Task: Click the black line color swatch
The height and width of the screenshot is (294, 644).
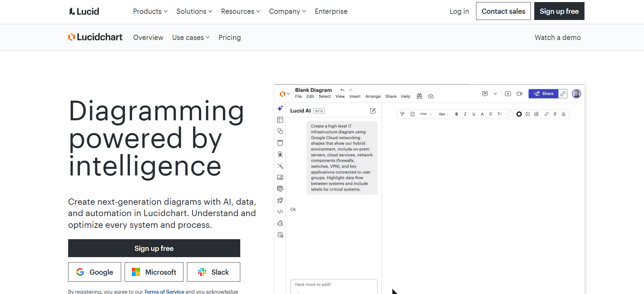Action: (519, 114)
